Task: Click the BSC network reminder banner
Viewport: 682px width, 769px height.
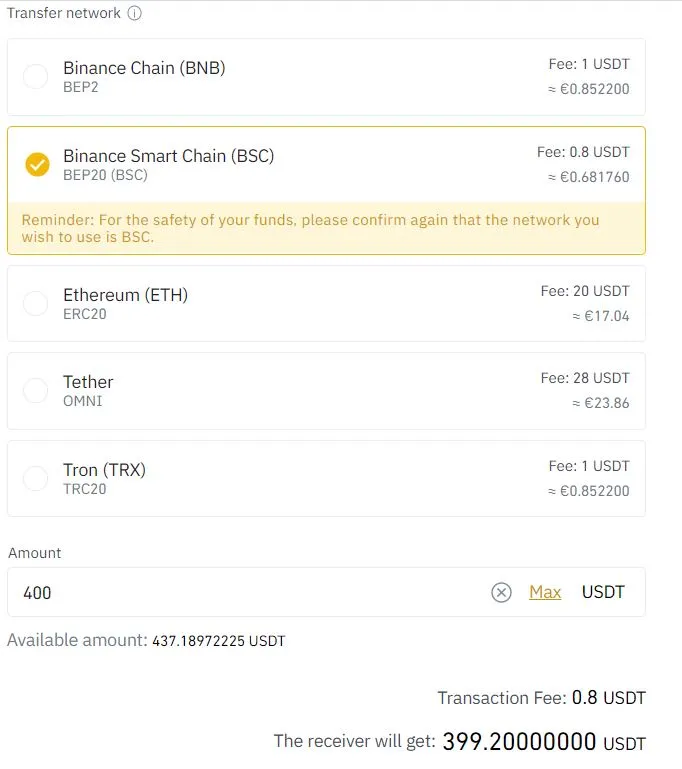Action: pyautogui.click(x=326, y=228)
